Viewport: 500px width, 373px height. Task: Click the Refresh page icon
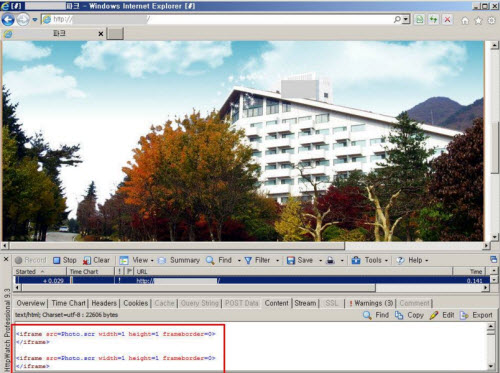coord(433,20)
